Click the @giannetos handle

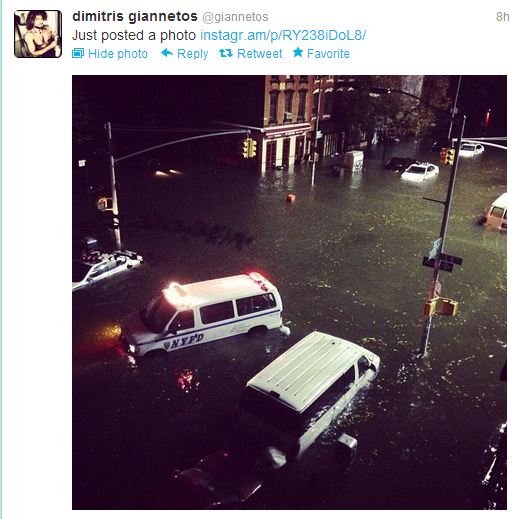click(235, 17)
